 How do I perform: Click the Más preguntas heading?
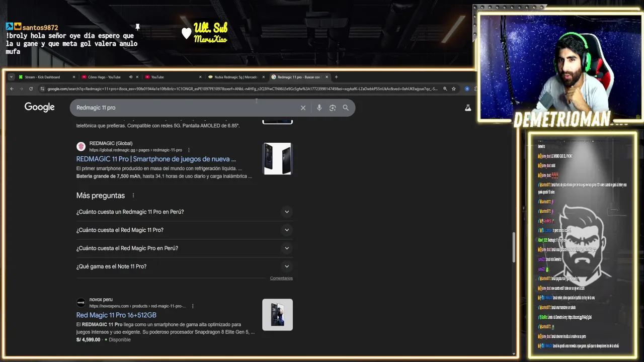pos(101,196)
